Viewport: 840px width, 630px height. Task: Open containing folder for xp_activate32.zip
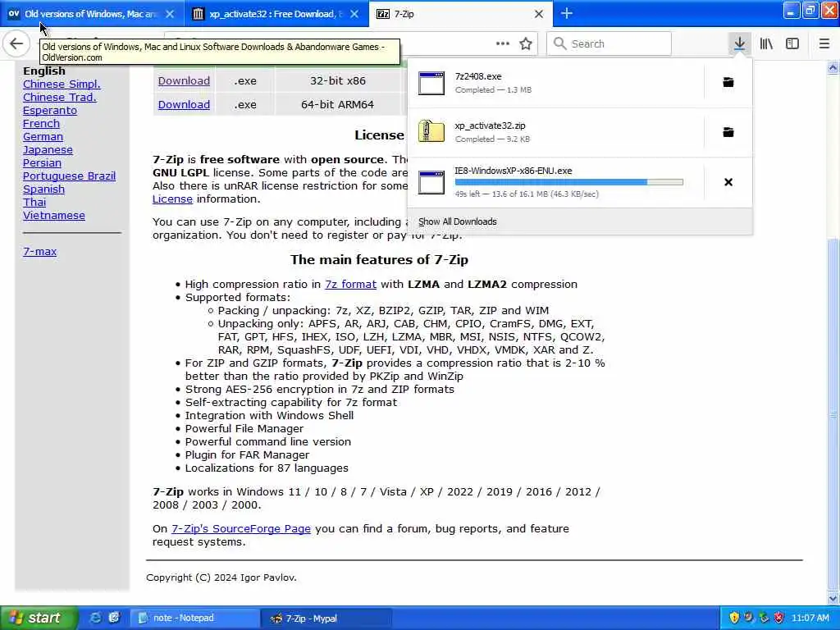click(728, 132)
